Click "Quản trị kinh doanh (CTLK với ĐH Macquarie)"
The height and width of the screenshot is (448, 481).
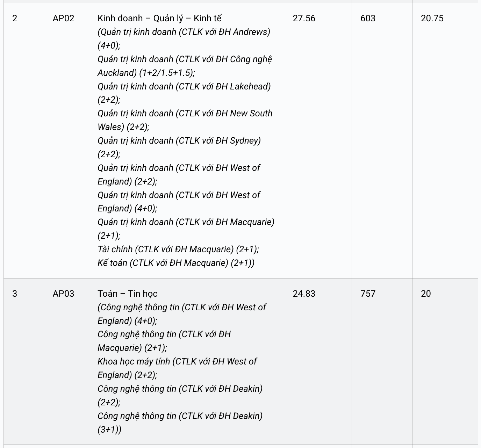(x=186, y=222)
